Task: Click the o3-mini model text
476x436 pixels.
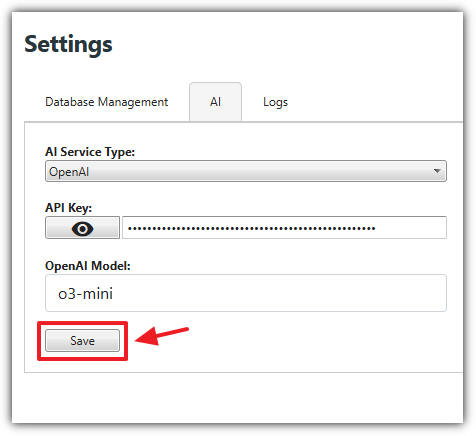Action: tap(85, 294)
